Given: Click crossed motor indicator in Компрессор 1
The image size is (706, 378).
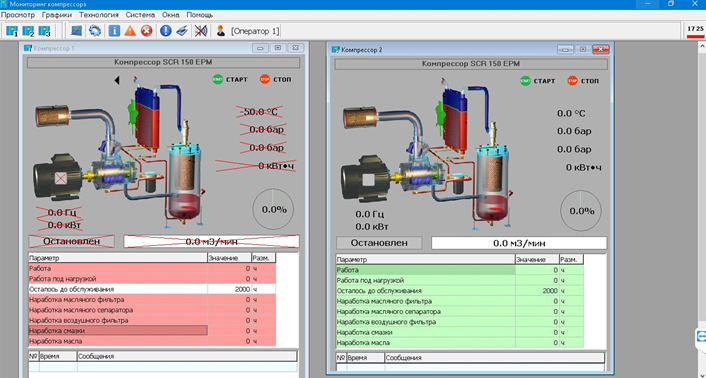Looking at the screenshot, I should (61, 179).
